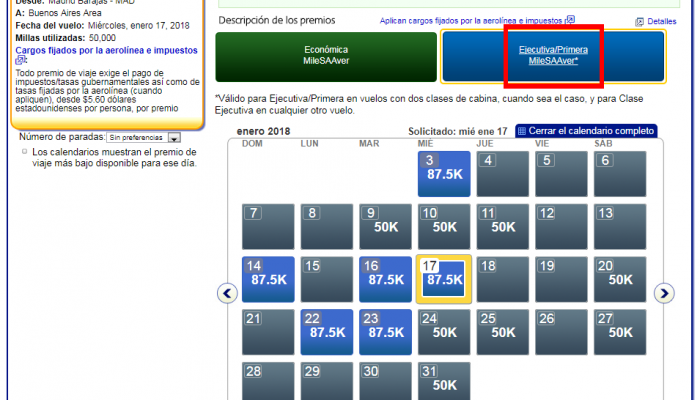Select January 29 calendar cell
The image size is (700, 400).
click(x=326, y=381)
